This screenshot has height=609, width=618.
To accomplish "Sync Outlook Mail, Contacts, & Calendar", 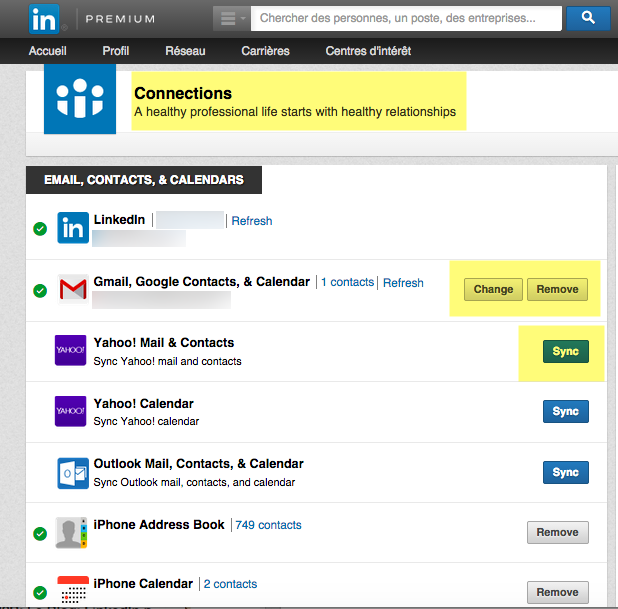I will 566,472.
